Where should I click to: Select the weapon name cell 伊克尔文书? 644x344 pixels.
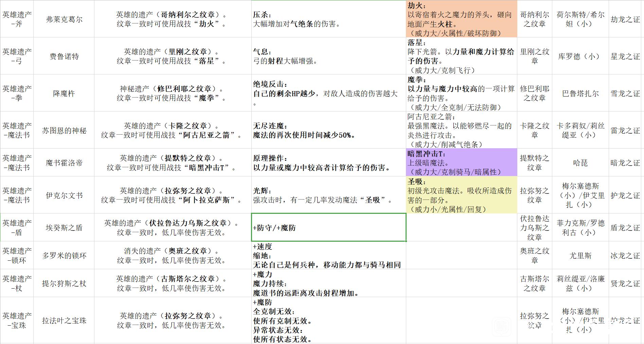point(64,195)
